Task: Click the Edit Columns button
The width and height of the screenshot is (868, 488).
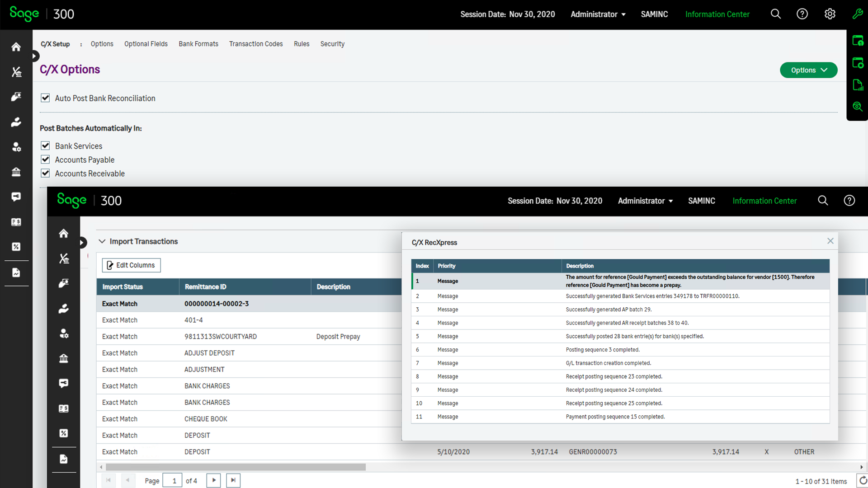Action: pos(131,265)
